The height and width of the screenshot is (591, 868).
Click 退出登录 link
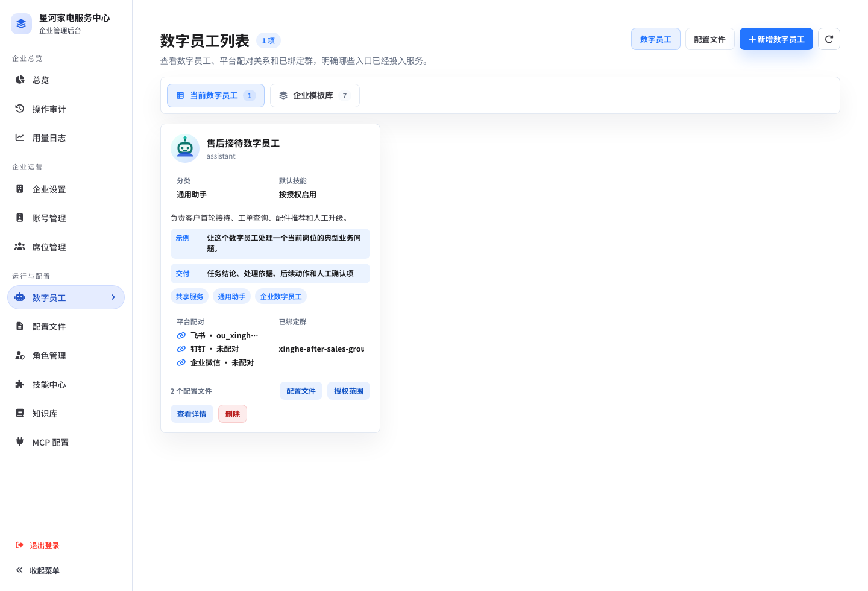[45, 545]
